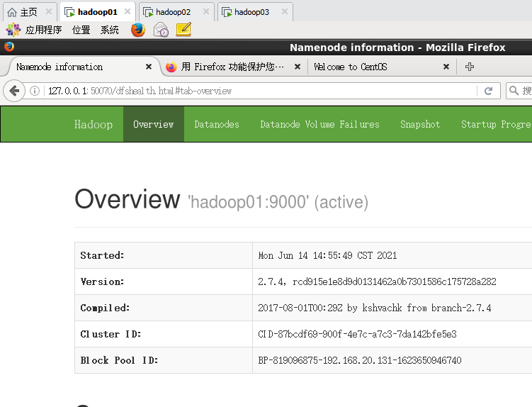Click the Cluster ID value
The height and width of the screenshot is (407, 532).
click(357, 334)
